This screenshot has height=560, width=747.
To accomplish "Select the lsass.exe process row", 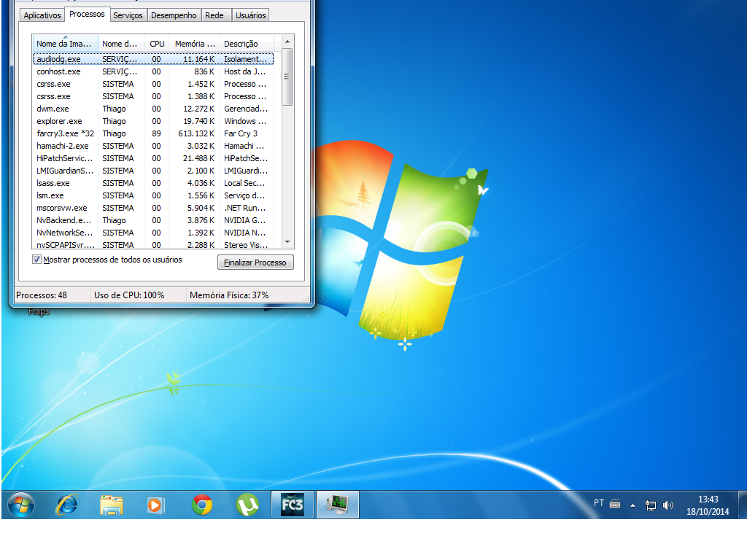I will 153,183.
